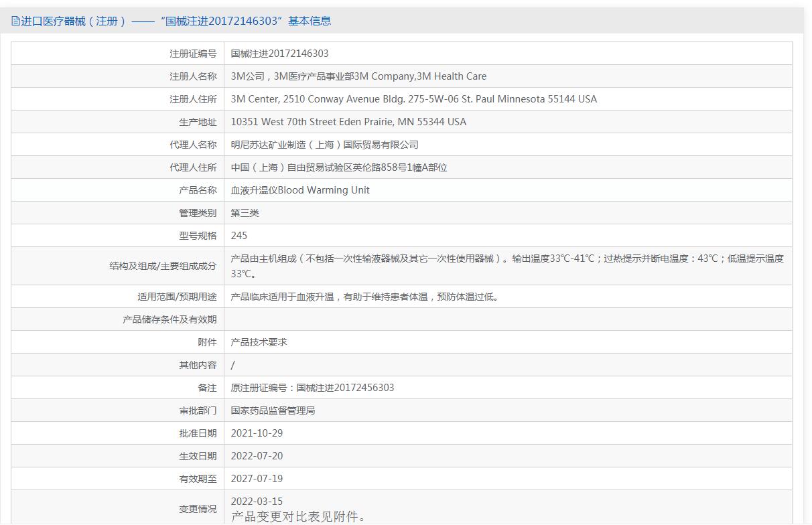Click the 附件 row label
Screen dimensions: 812x525
tap(207, 342)
